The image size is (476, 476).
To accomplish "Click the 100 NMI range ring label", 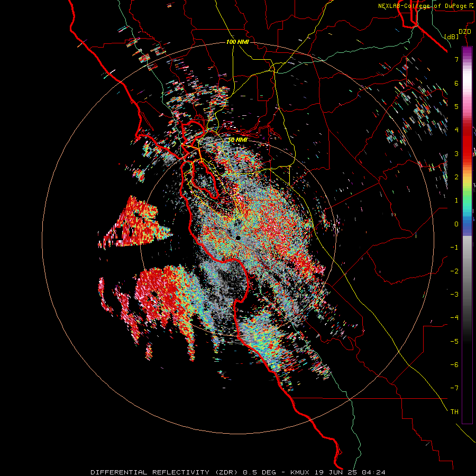I will point(237,42).
